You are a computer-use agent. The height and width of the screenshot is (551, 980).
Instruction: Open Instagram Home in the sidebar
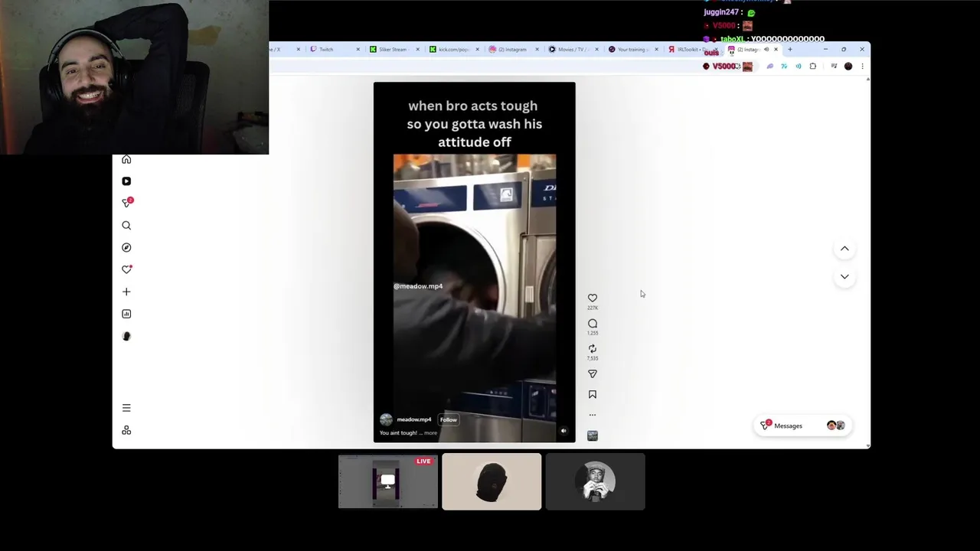point(126,159)
